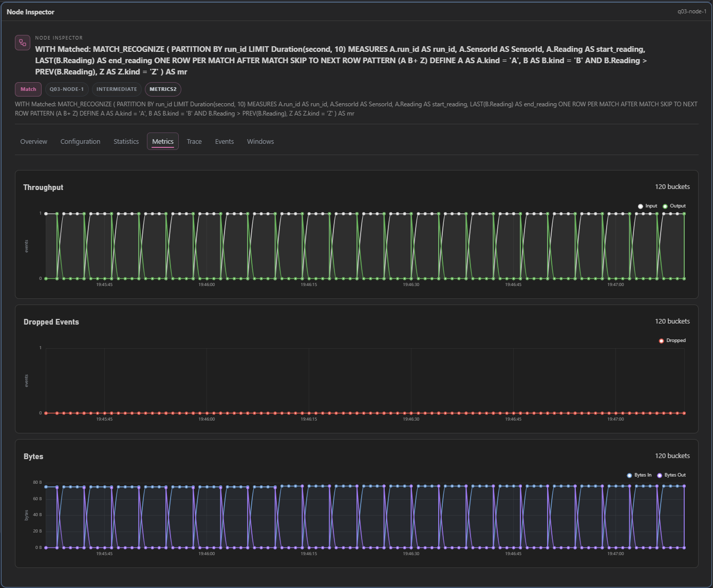
Task: Click the Bytes chart title
Action: pos(33,457)
